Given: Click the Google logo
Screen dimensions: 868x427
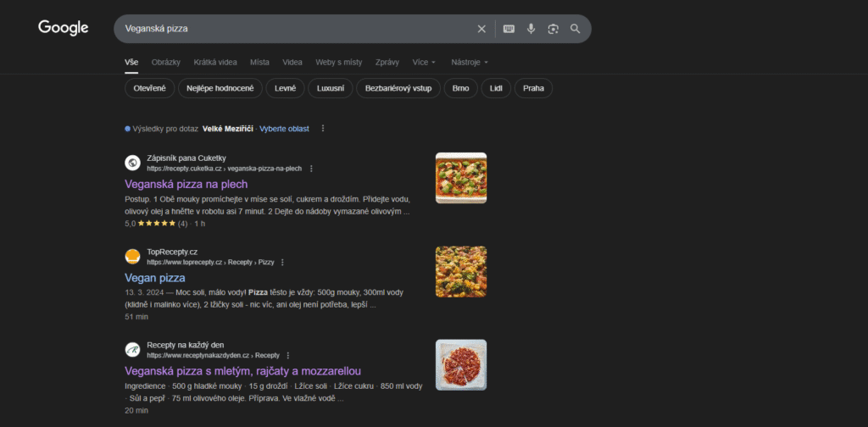Looking at the screenshot, I should pyautogui.click(x=64, y=28).
